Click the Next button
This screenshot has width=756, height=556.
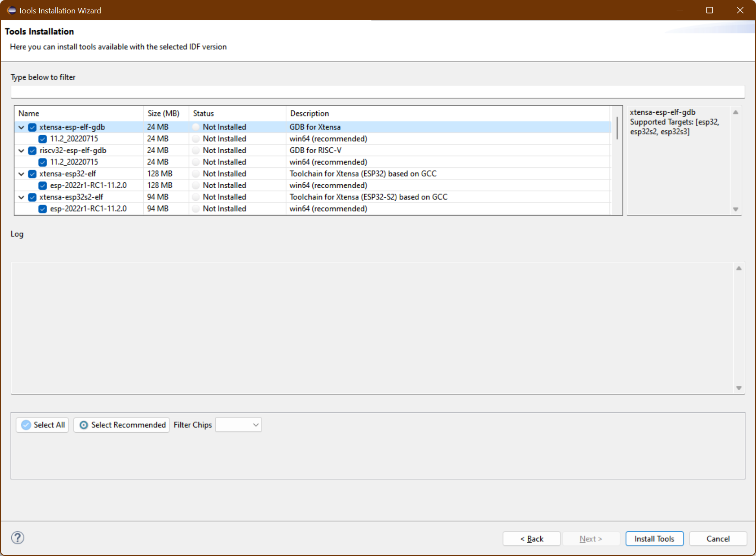point(591,539)
